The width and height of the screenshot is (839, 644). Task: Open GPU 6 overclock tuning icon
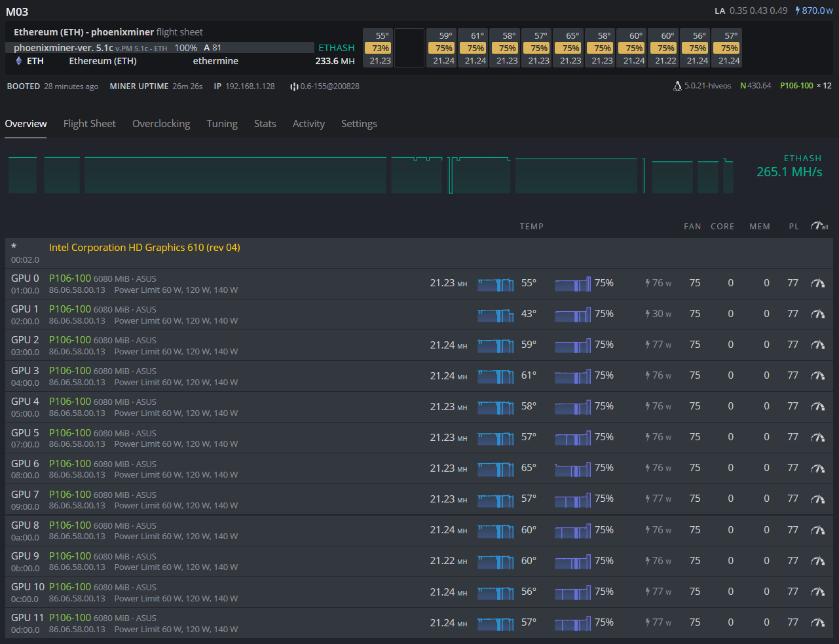[x=817, y=468]
